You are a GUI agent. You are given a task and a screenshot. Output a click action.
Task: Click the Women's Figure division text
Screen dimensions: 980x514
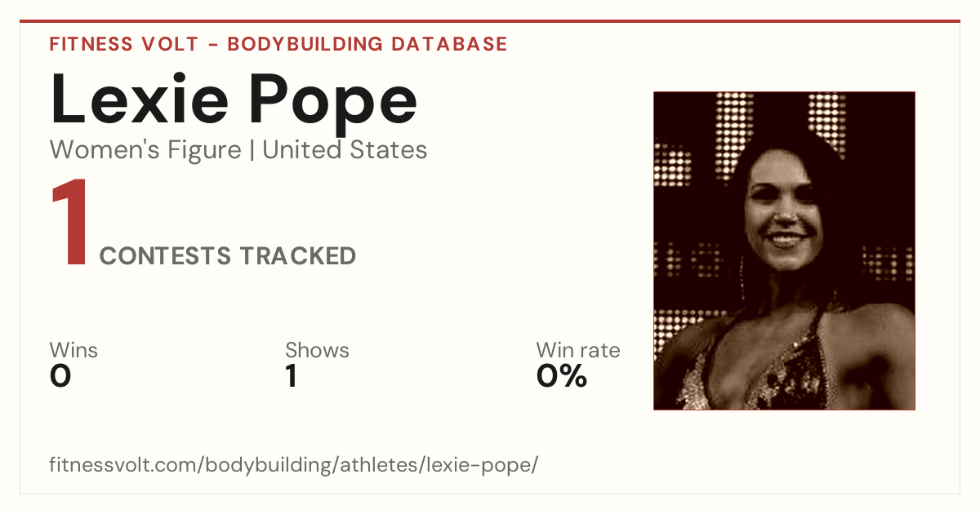145,150
